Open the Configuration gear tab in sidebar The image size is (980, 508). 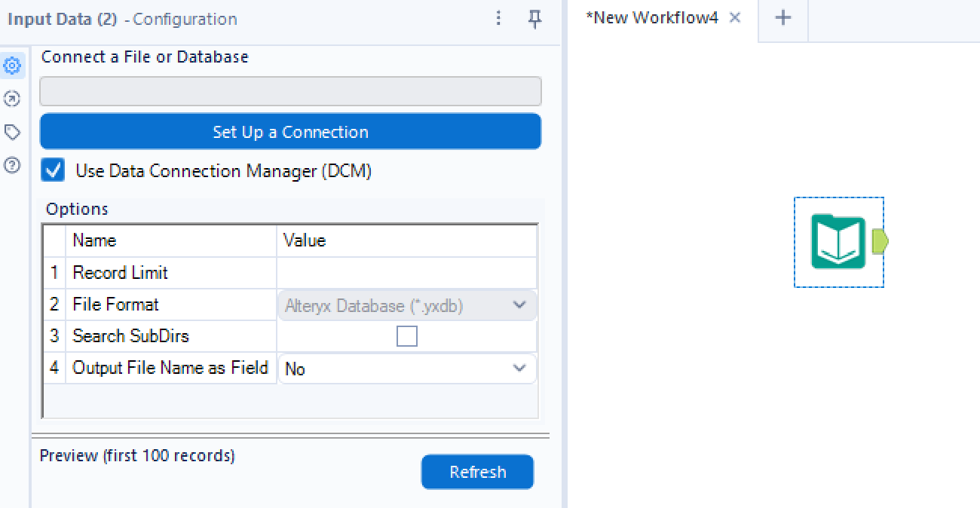[12, 66]
